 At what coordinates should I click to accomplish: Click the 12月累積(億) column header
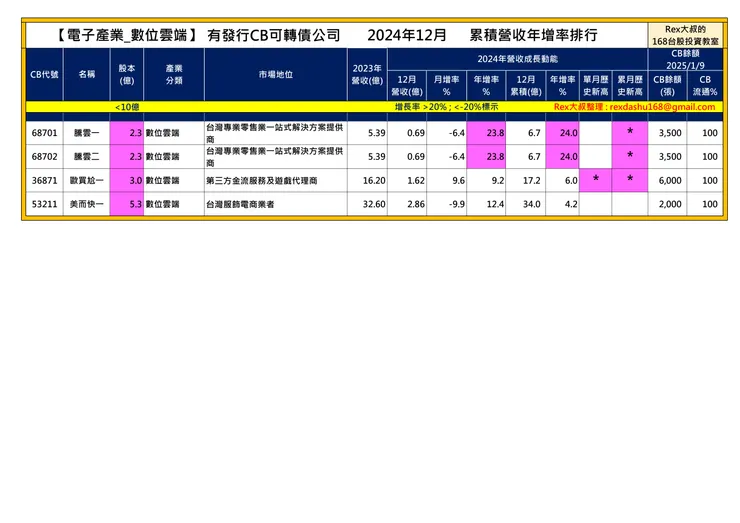tap(526, 85)
